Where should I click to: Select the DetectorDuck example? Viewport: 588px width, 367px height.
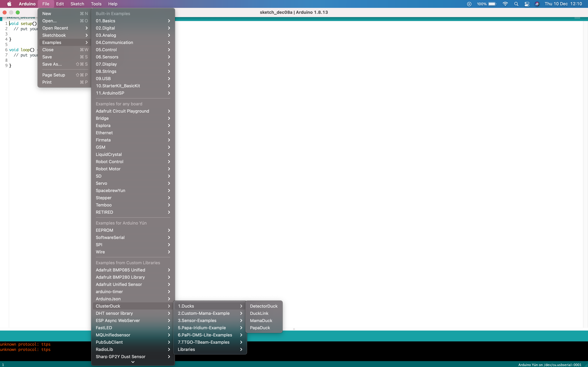click(x=263, y=306)
